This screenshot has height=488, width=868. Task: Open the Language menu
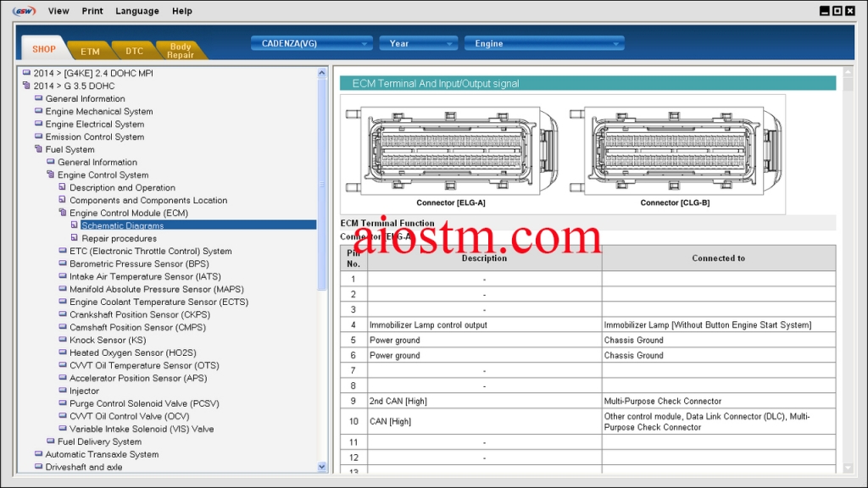(136, 10)
